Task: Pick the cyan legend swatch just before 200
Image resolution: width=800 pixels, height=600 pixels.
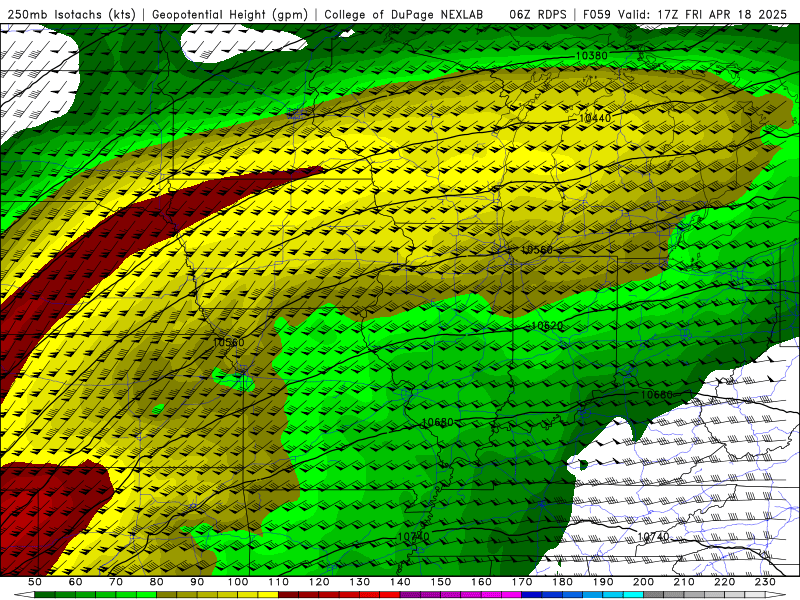Action: (633, 595)
